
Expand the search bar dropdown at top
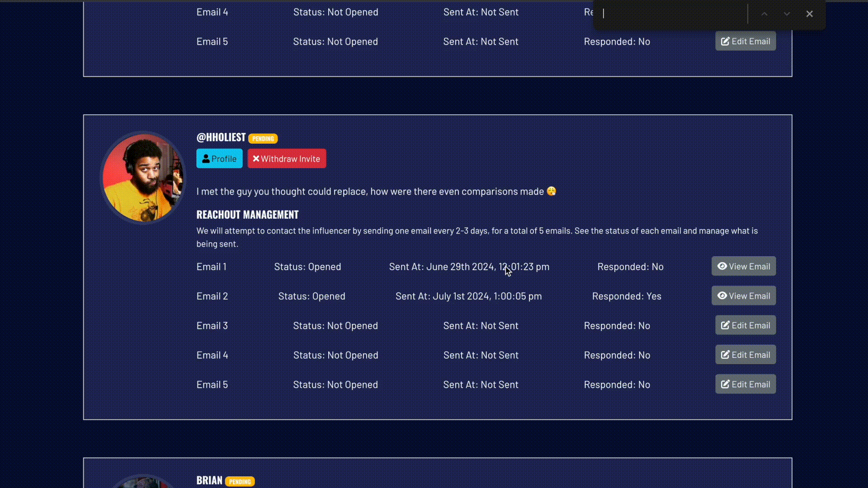[x=786, y=14]
